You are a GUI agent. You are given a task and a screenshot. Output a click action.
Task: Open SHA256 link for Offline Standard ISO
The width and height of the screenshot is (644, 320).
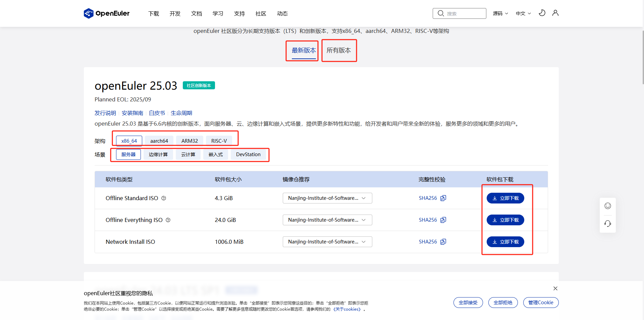pyautogui.click(x=428, y=198)
